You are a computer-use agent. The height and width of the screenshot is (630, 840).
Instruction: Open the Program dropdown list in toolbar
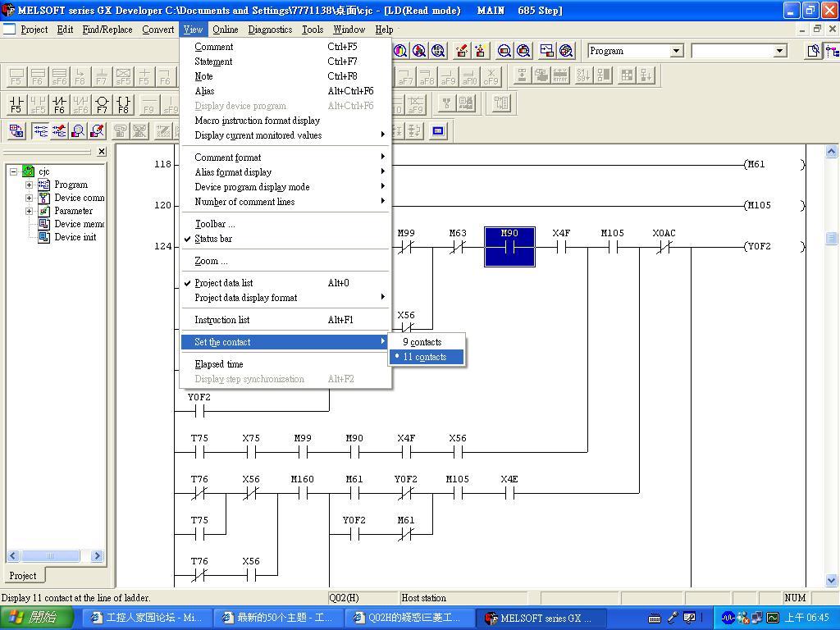click(676, 51)
